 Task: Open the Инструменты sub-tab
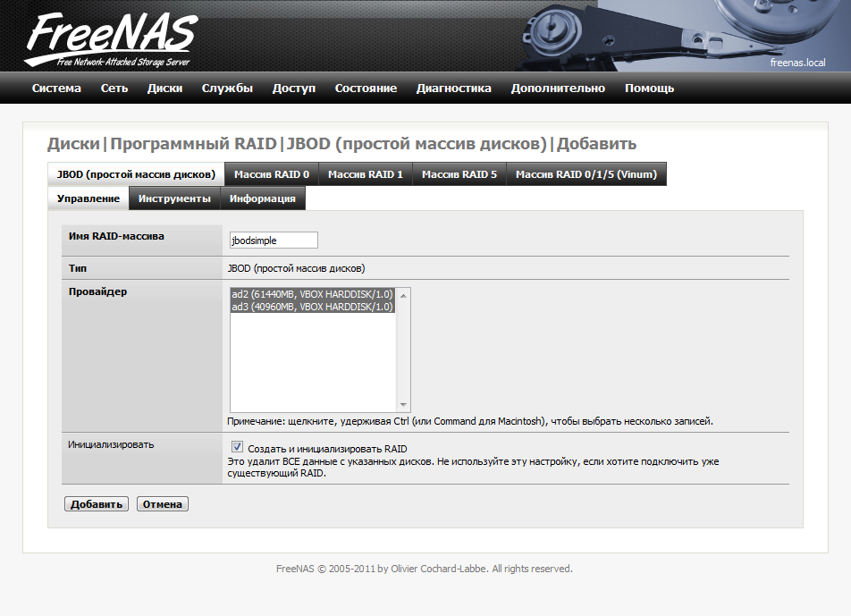pos(174,198)
